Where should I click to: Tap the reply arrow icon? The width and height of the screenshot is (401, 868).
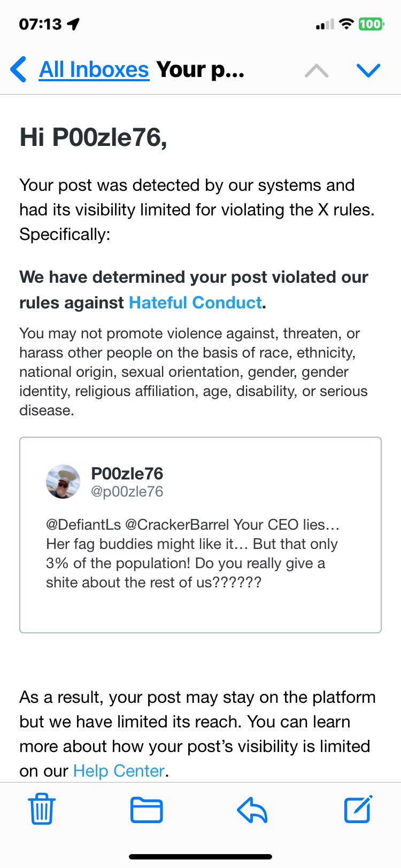click(252, 809)
